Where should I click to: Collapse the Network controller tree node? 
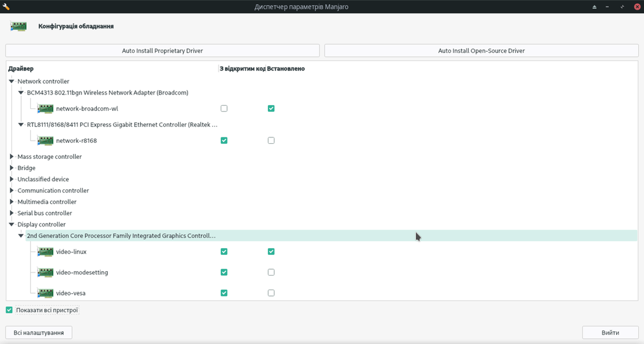pos(11,81)
